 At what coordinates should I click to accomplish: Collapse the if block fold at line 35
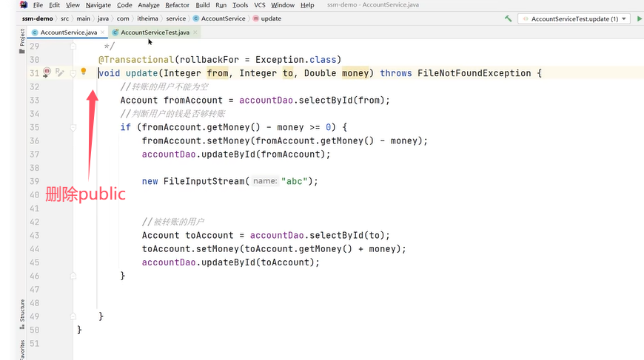click(x=73, y=128)
